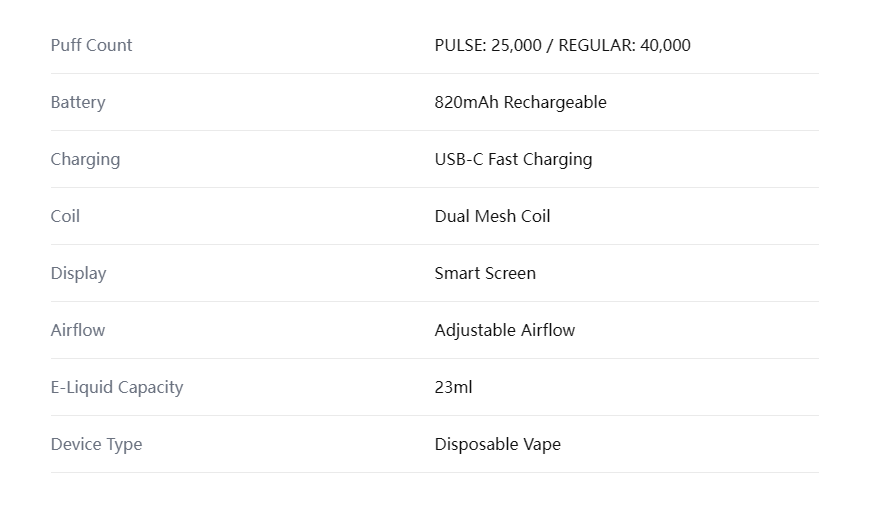Screen dimensions: 874x524
Task: Select the 23ml capacity value
Action: pos(453,387)
